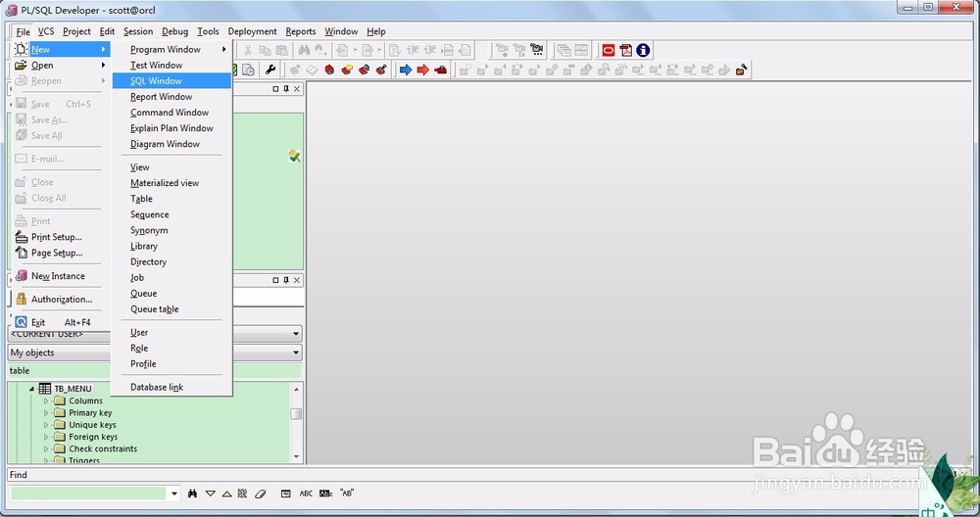
Task: Close the lower docked panel
Action: [x=297, y=280]
